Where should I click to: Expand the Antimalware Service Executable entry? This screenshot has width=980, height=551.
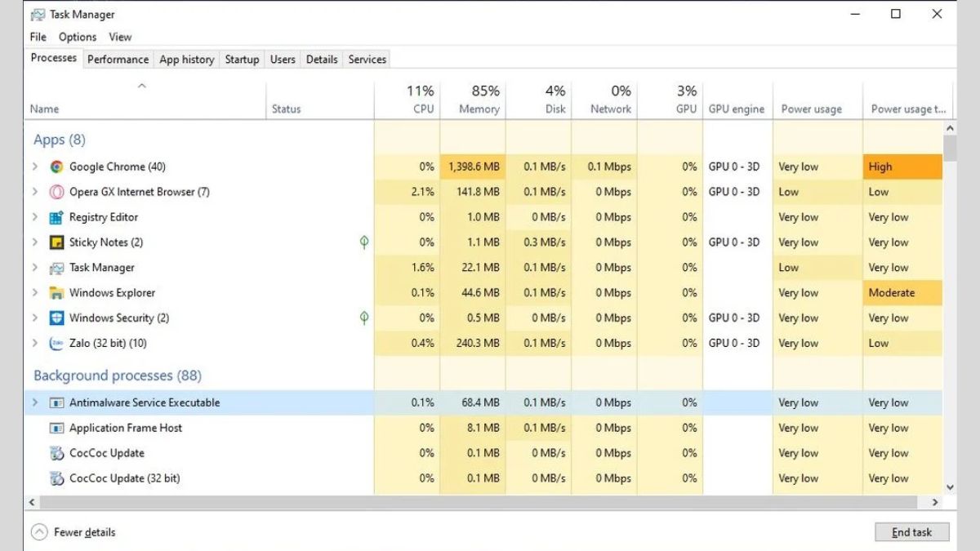coord(33,402)
